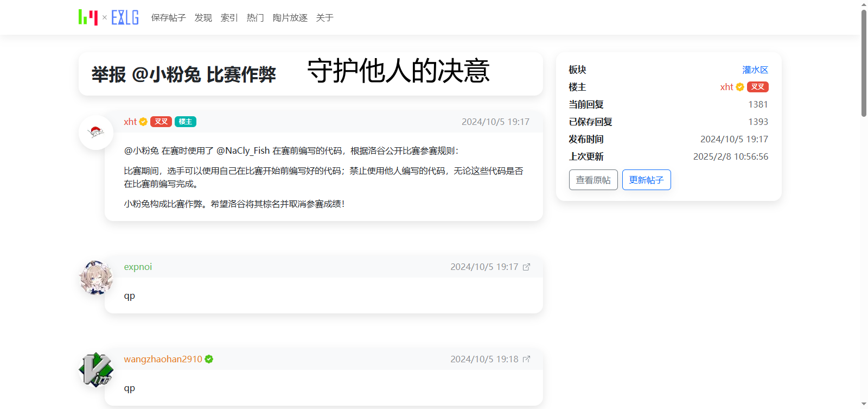Click the Luogu bar-chart logo icon

pyautogui.click(x=88, y=17)
